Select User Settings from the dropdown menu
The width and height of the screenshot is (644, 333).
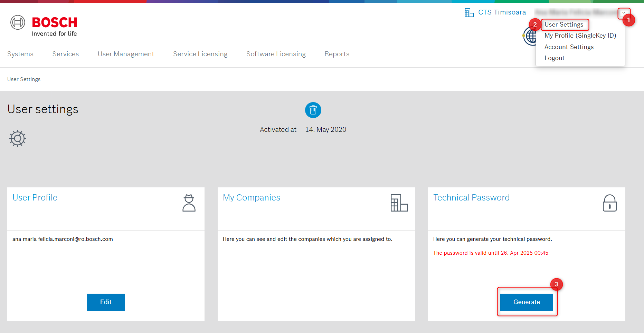[x=564, y=25]
